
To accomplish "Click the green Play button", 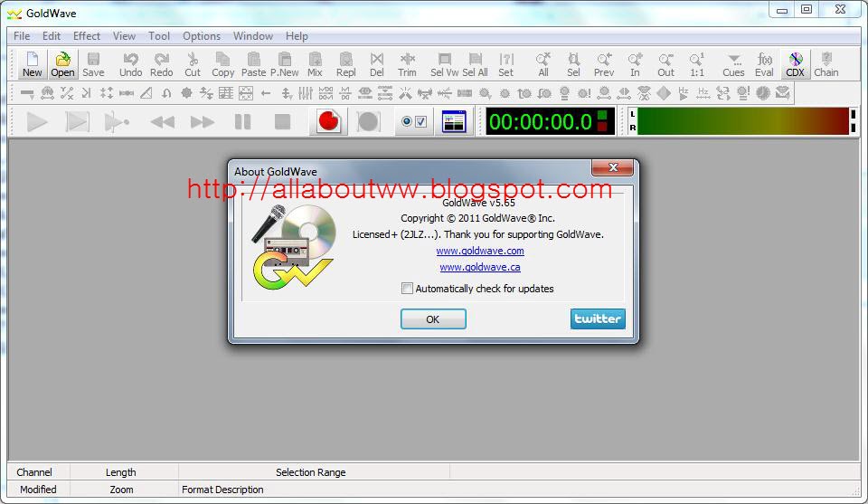I will click(37, 122).
